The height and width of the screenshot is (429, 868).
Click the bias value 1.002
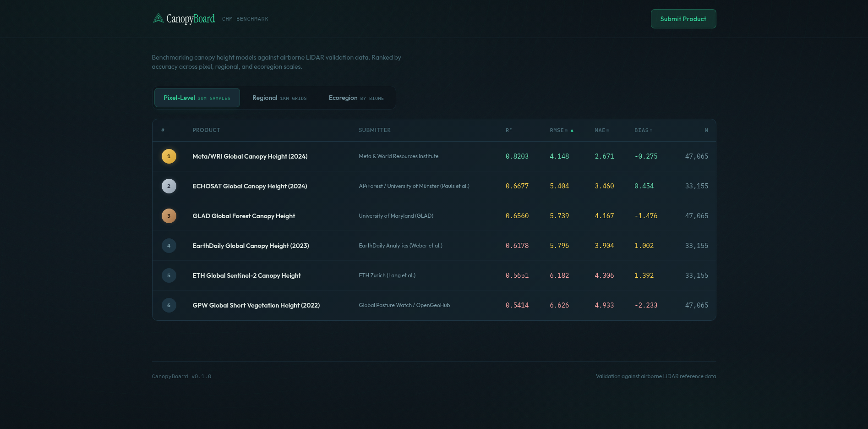[644, 246]
